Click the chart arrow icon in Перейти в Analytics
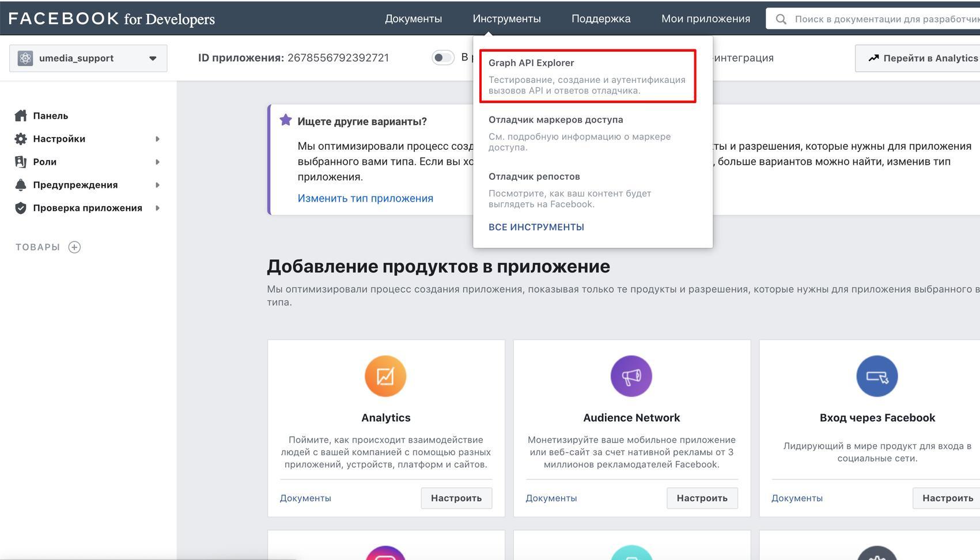980x560 pixels. pos(873,58)
